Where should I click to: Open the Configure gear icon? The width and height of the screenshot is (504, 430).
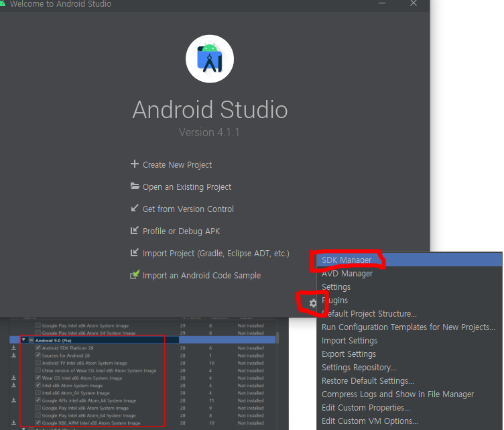[313, 303]
